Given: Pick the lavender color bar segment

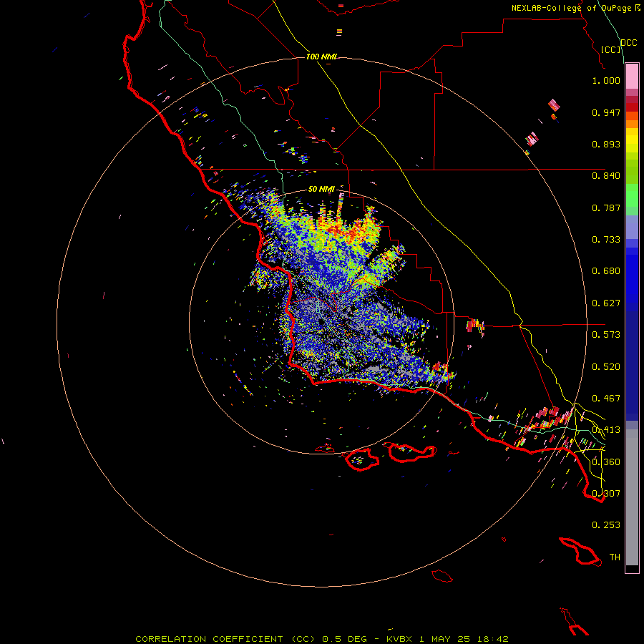Looking at the screenshot, I should click(x=632, y=227).
